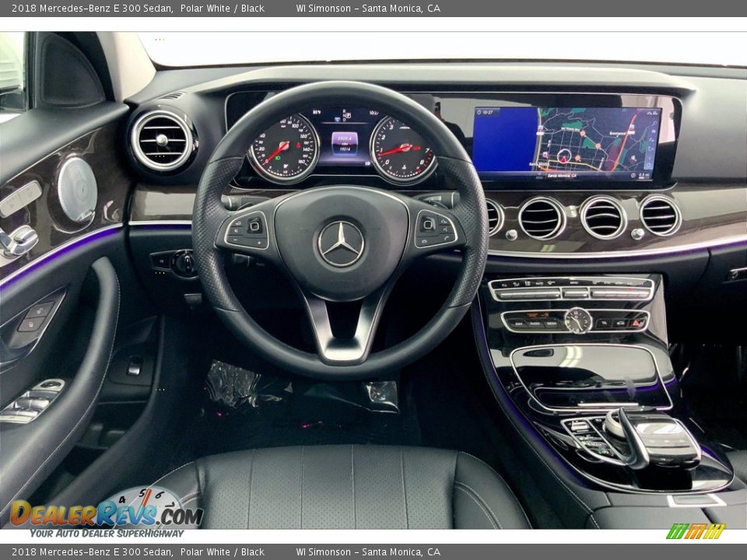This screenshot has width=747, height=560.
Task: Click the right steering wheel control pad
Action: click(x=436, y=229)
